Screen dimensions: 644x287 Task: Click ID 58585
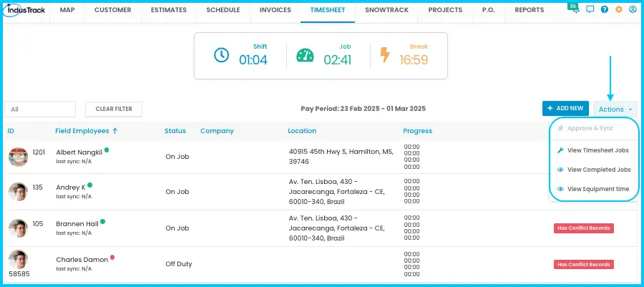pos(19,274)
